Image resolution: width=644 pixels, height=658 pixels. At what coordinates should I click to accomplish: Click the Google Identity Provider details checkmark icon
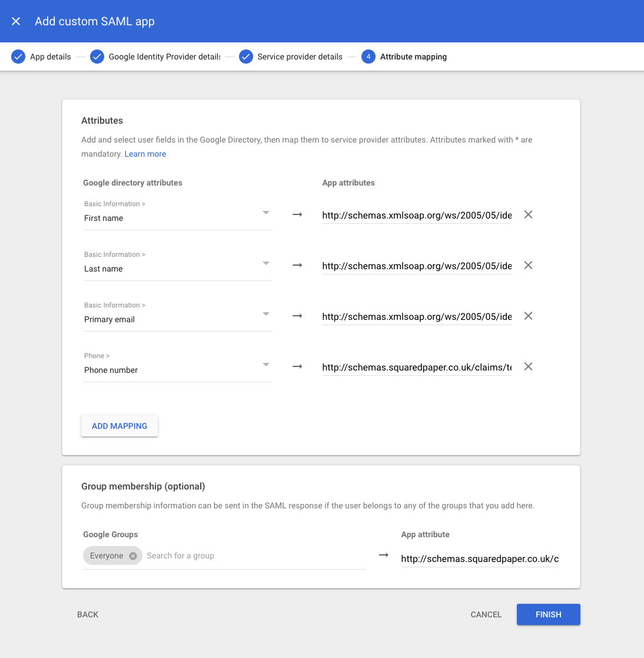click(x=97, y=57)
